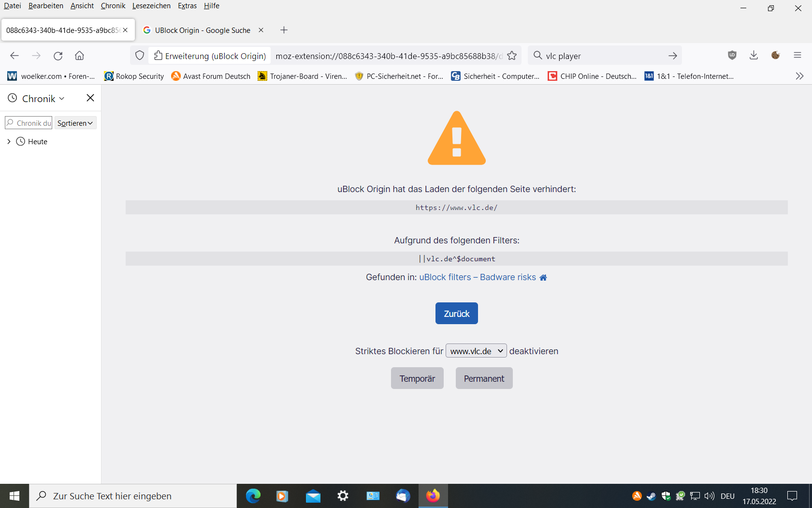Open the Datei menu

click(x=13, y=6)
